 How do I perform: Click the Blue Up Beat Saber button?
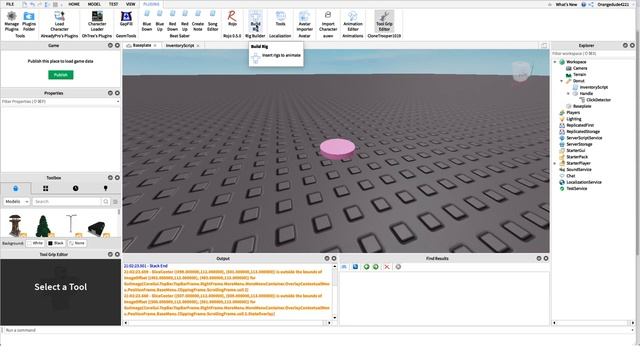(x=160, y=21)
